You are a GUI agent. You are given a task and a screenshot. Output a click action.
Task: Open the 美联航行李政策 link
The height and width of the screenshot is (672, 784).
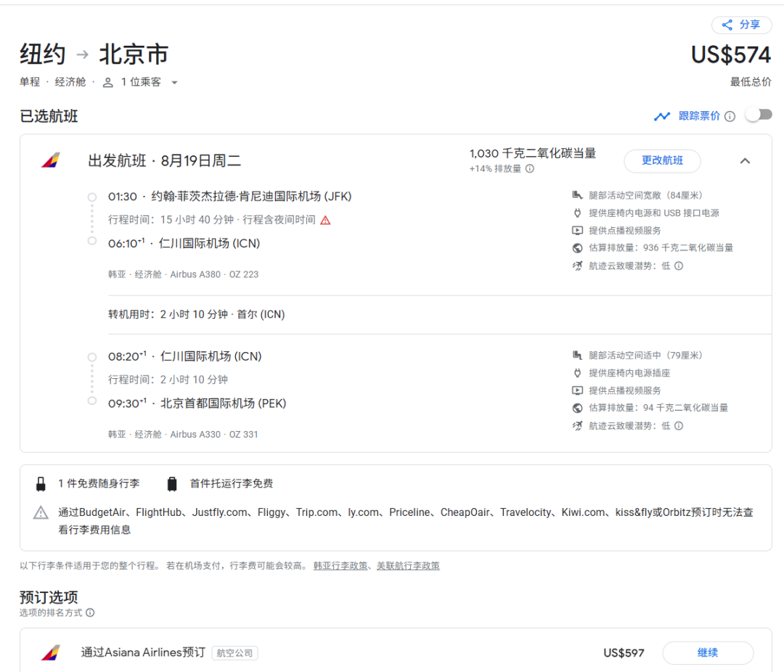pyautogui.click(x=408, y=566)
